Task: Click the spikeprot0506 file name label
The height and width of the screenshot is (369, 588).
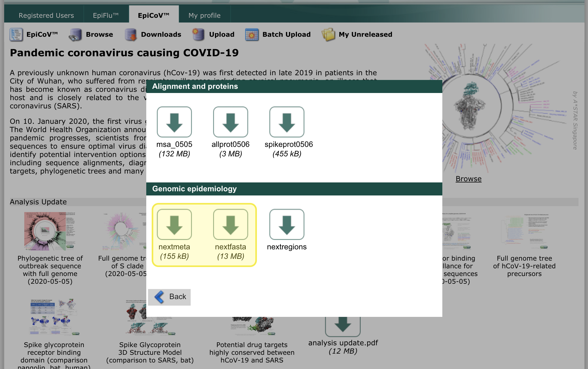Action: [x=289, y=144]
